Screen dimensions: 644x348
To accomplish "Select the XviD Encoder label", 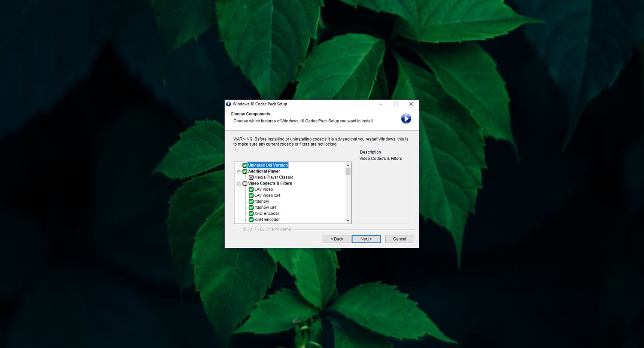I will pyautogui.click(x=267, y=214).
